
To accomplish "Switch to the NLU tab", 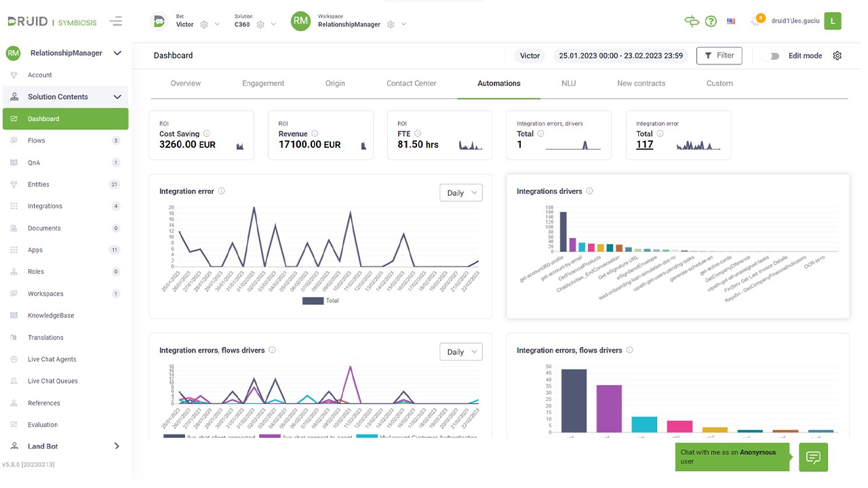I will (x=568, y=83).
